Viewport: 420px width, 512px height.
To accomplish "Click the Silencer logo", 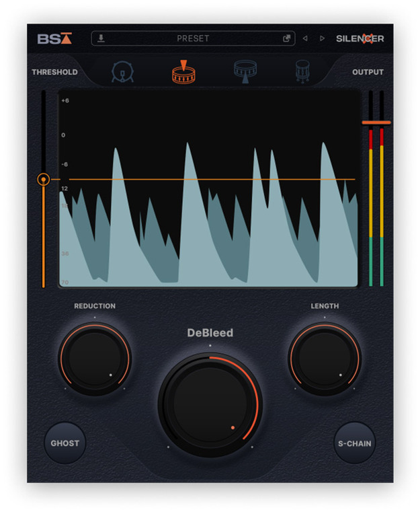I will [x=360, y=38].
